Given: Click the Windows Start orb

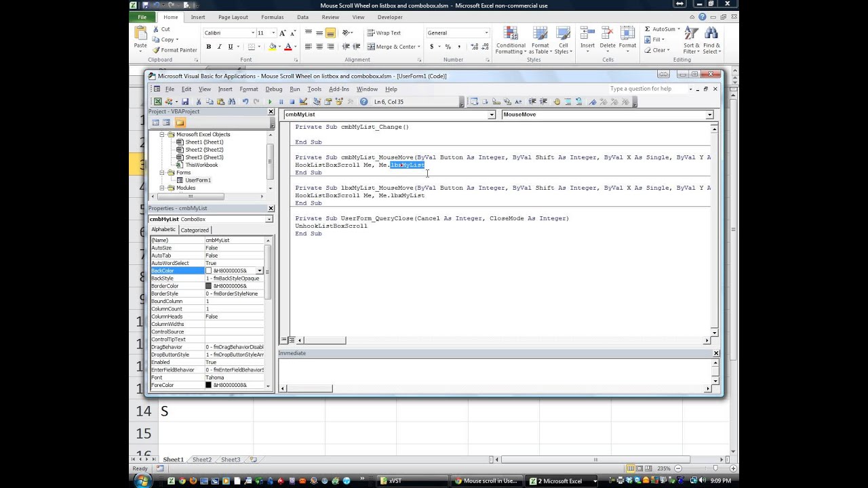Looking at the screenshot, I should point(143,481).
